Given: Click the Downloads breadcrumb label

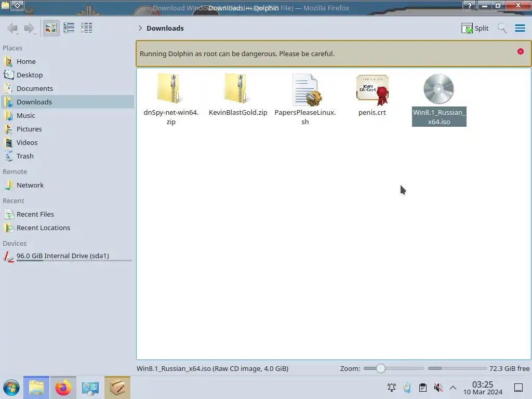Looking at the screenshot, I should click(165, 28).
